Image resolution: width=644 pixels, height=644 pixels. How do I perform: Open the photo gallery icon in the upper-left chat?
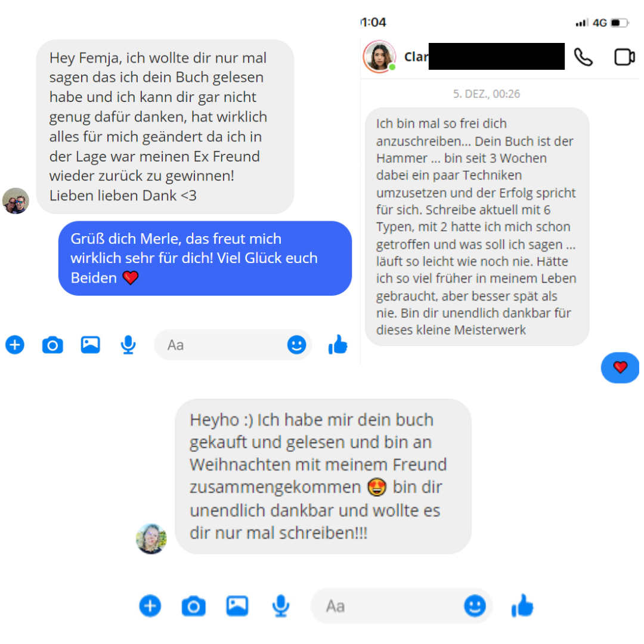point(91,345)
